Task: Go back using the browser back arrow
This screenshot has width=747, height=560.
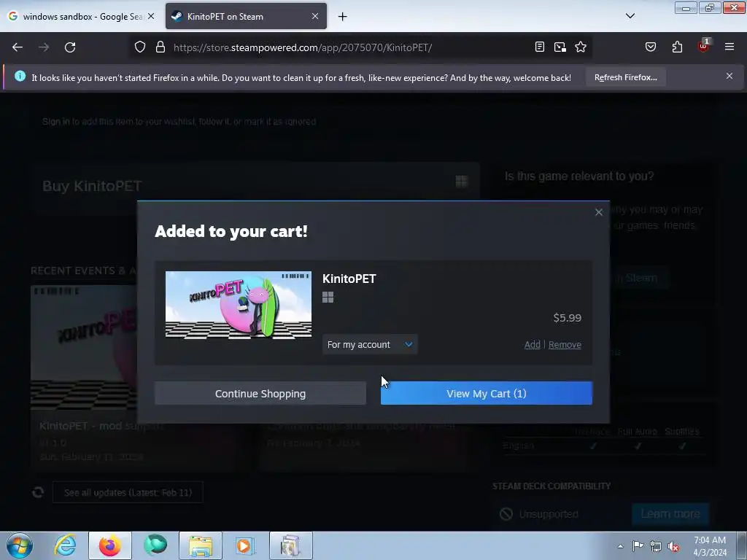Action: [18, 47]
